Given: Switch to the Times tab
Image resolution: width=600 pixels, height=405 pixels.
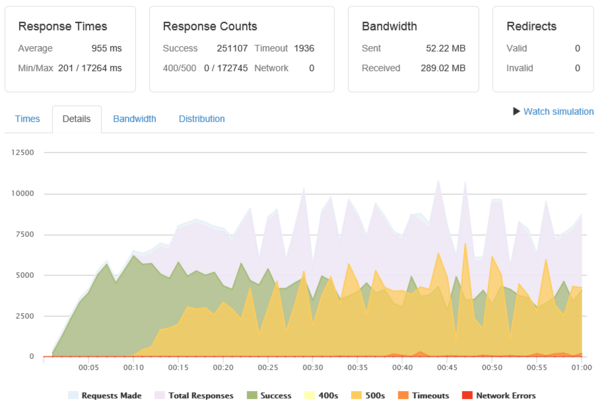Looking at the screenshot, I should click(x=27, y=119).
